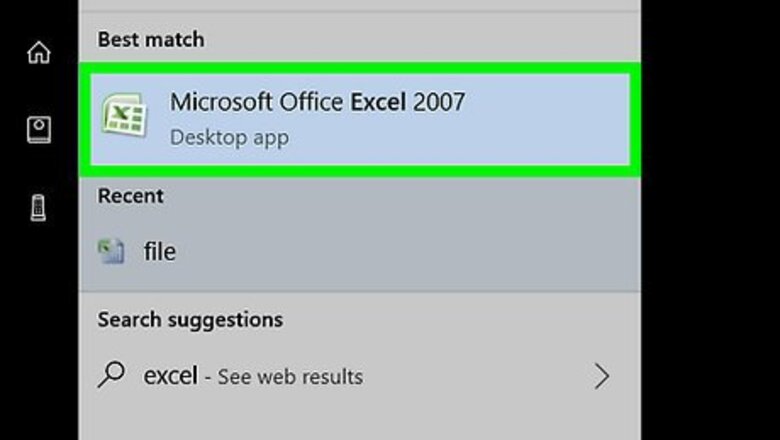The image size is (780, 440).
Task: Select the excel search suggestion text
Action: pyautogui.click(x=170, y=376)
